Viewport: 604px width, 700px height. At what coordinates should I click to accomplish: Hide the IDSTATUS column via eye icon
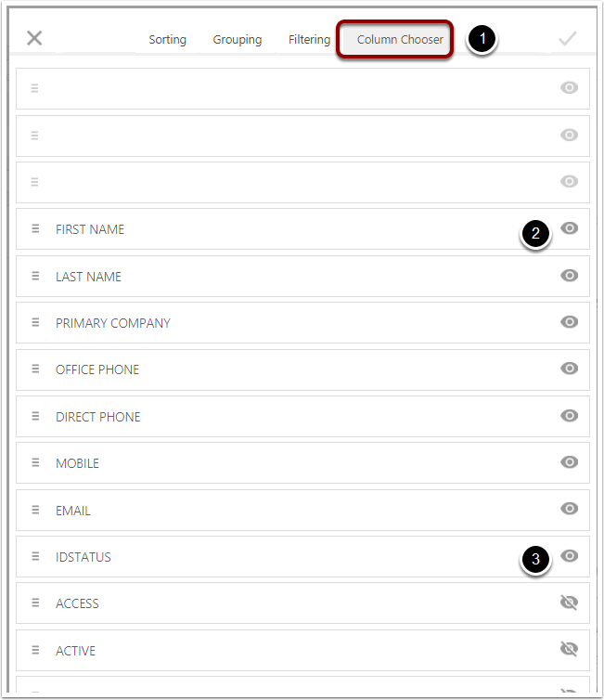click(569, 556)
